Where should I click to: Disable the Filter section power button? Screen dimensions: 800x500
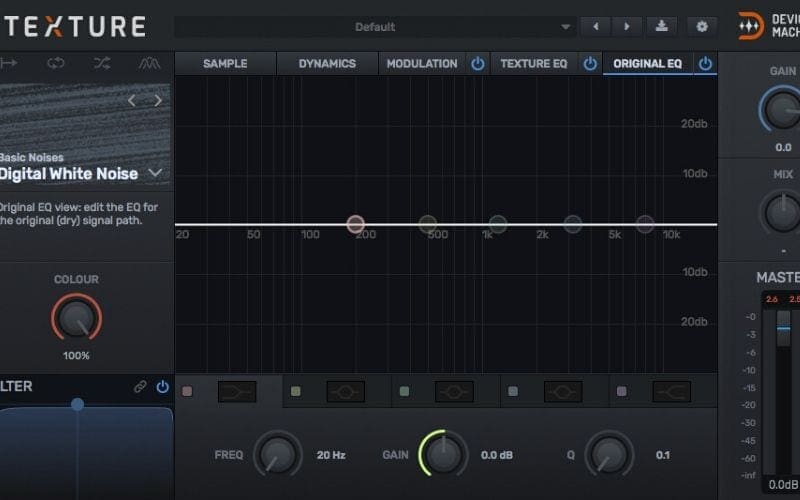coord(162,387)
